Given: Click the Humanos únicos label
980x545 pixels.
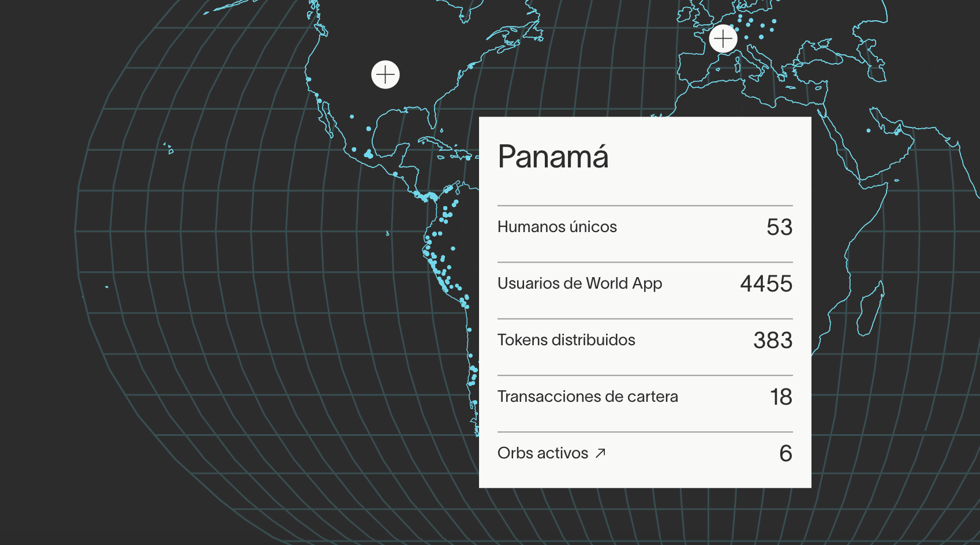Looking at the screenshot, I should 557,227.
